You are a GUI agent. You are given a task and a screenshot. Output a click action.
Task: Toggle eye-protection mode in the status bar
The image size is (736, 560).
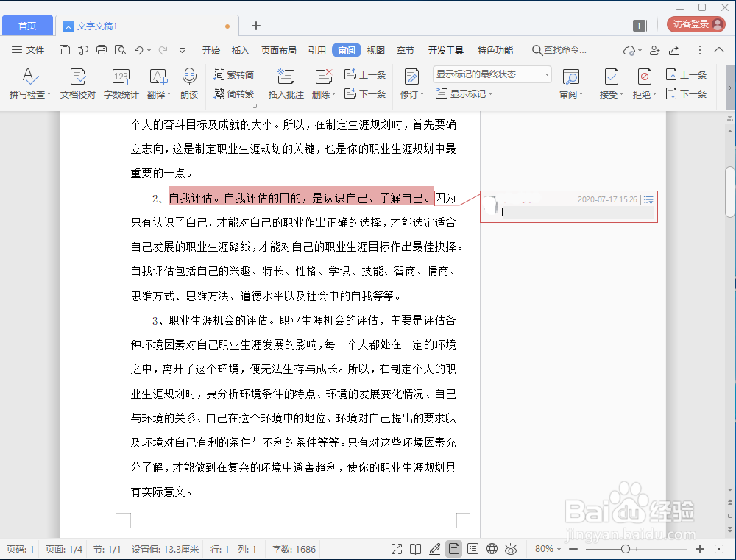tap(511, 548)
